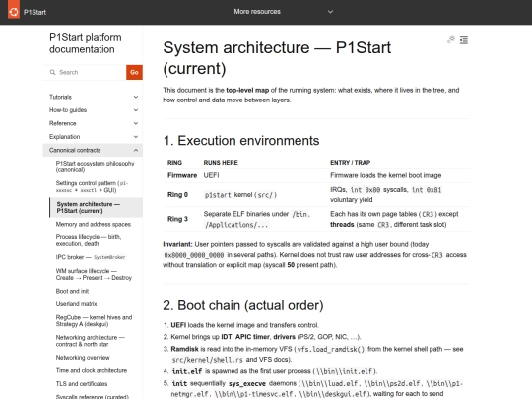This screenshot has width=532, height=399.
Task: Click the src/kernel/shell.rs code text
Action: pyautogui.click(x=207, y=360)
